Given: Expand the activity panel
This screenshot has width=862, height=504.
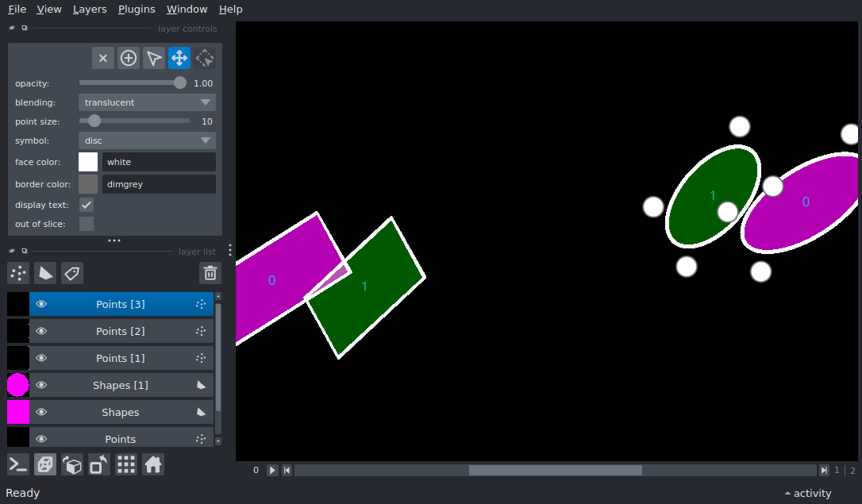Looking at the screenshot, I should [807, 493].
